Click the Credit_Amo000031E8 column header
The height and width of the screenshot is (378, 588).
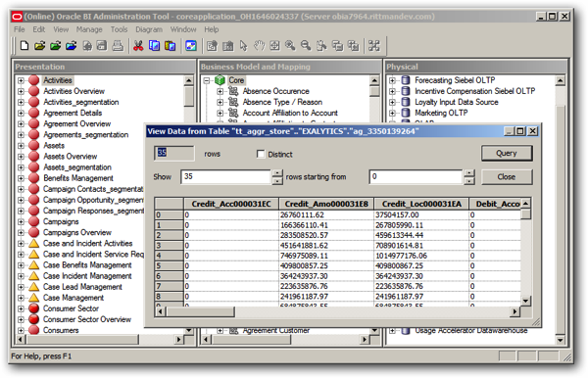click(x=326, y=204)
